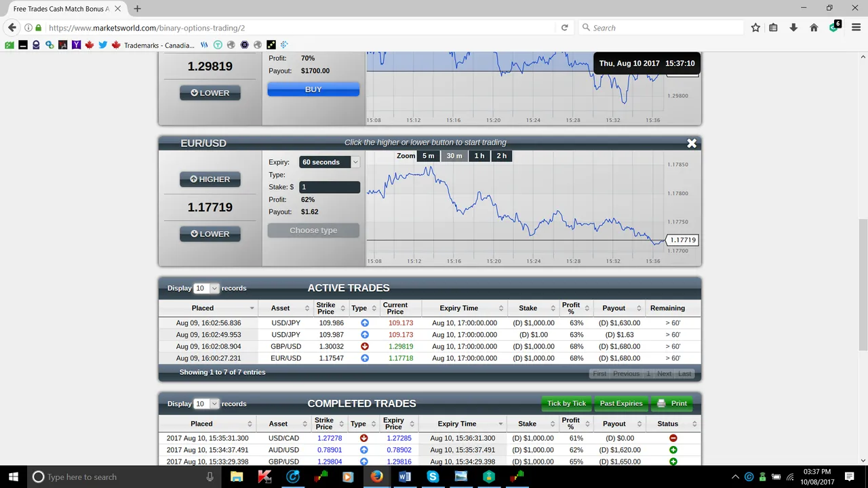This screenshot has width=868, height=488.
Task: Sort Completed Trades by Profit % column
Action: [x=575, y=424]
